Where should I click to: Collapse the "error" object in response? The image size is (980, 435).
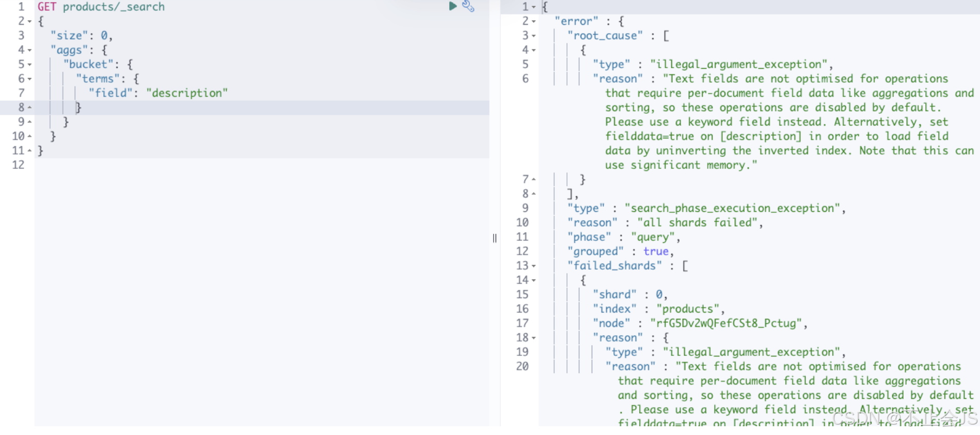(x=534, y=21)
